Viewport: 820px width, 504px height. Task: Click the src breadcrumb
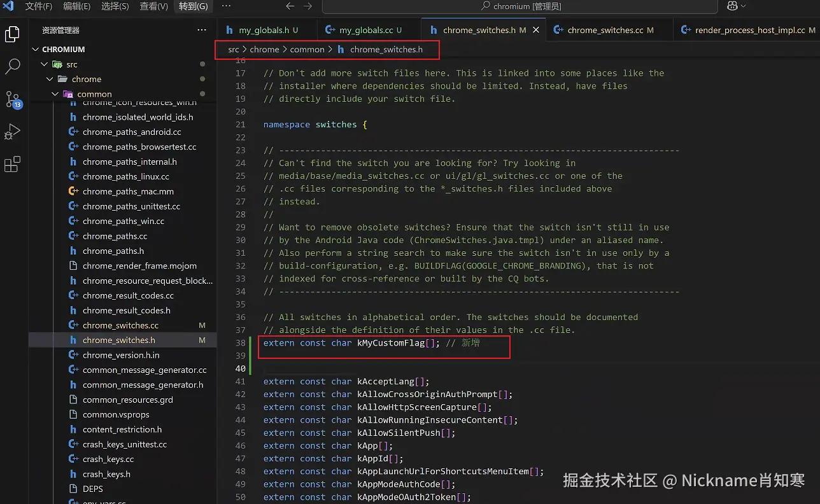pyautogui.click(x=234, y=49)
